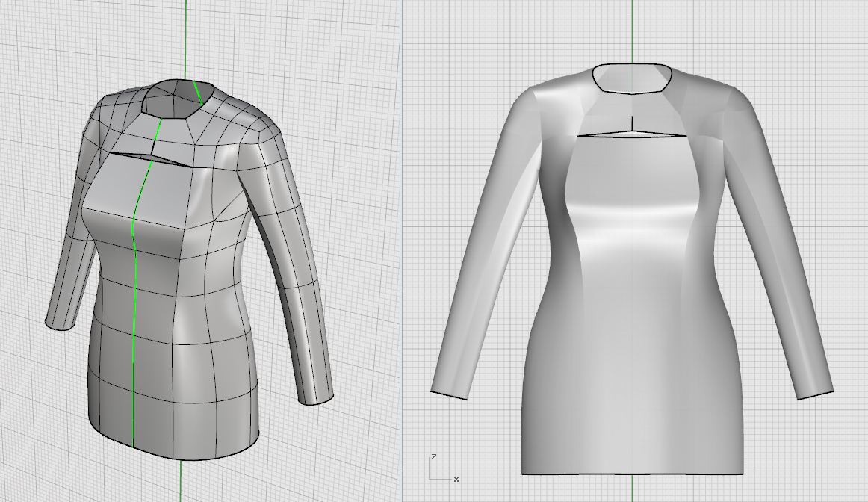Click the dress bottom hem in front view
The width and height of the screenshot is (868, 502).
tap(632, 474)
